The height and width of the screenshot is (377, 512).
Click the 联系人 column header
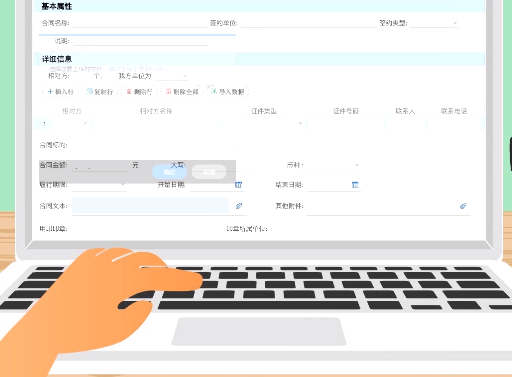coord(405,111)
